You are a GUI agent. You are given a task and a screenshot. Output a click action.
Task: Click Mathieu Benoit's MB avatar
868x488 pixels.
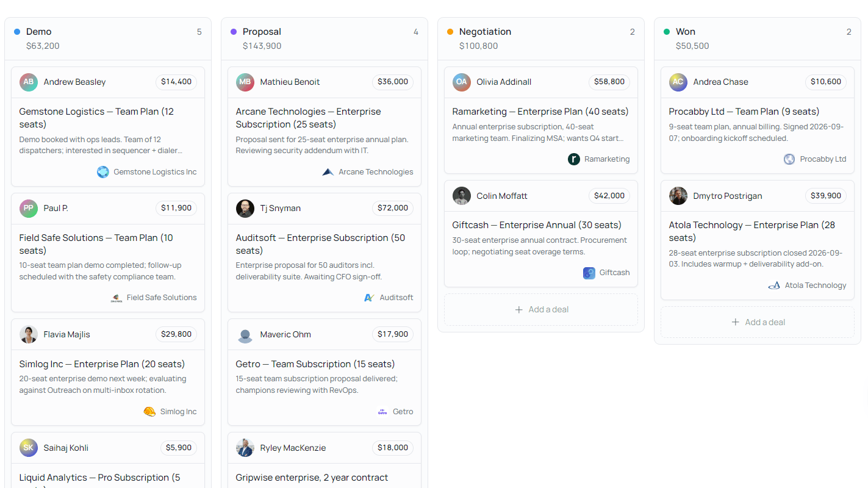pyautogui.click(x=245, y=82)
